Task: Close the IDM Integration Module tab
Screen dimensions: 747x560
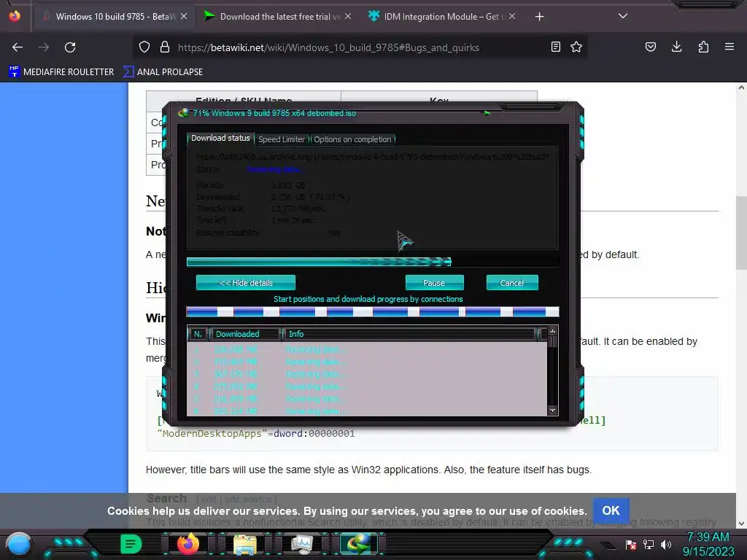Action: click(x=511, y=16)
